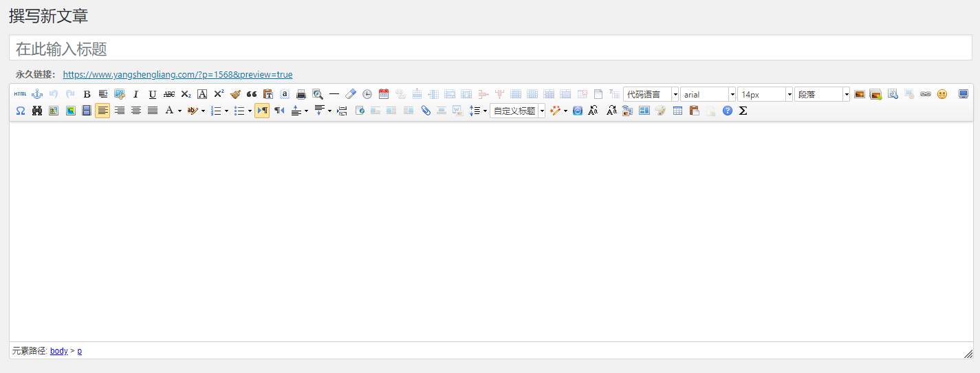Insert a blank page icon
This screenshot has width=980, height=373.
coord(598,94)
